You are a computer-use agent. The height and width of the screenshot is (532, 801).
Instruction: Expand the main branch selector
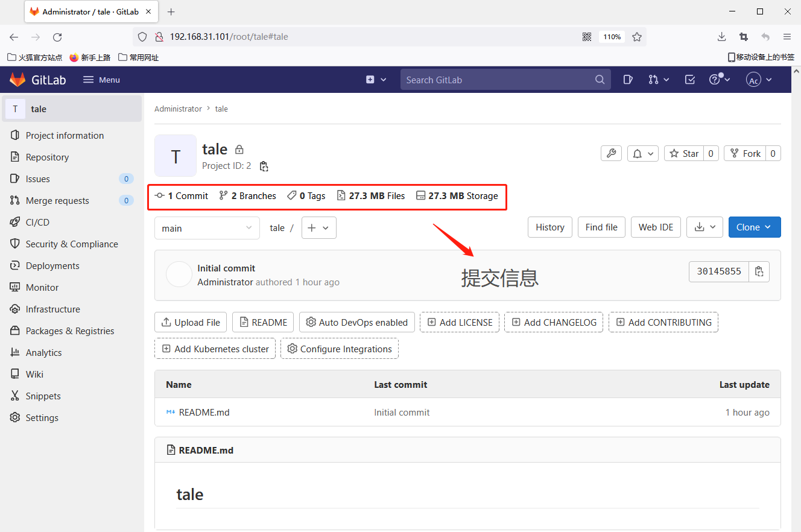coord(207,228)
